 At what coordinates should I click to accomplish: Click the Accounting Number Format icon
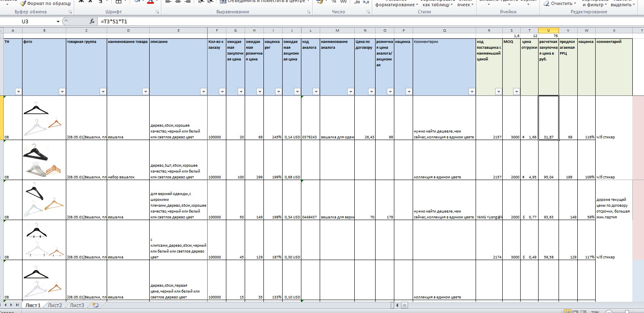pos(320,2)
